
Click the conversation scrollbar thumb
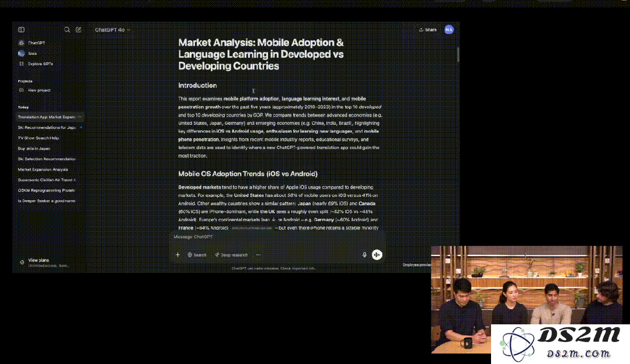point(458,55)
